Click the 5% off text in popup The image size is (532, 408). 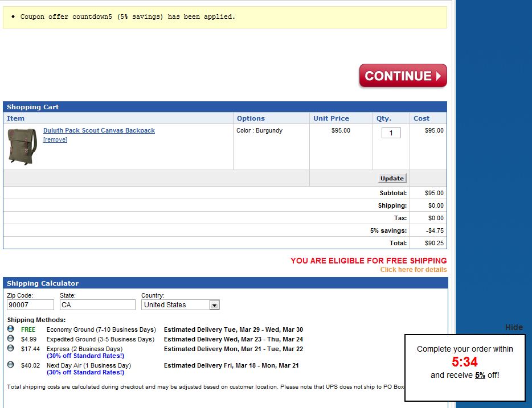(480, 375)
